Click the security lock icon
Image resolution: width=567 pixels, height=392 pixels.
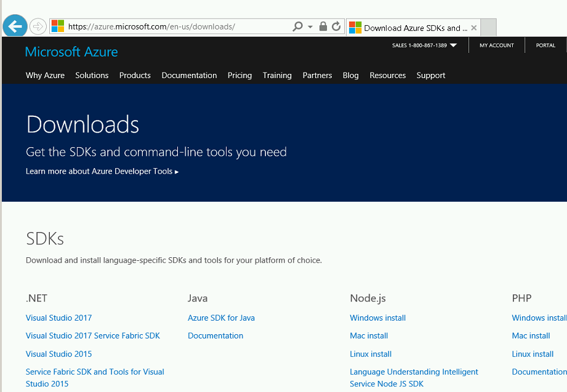323,26
